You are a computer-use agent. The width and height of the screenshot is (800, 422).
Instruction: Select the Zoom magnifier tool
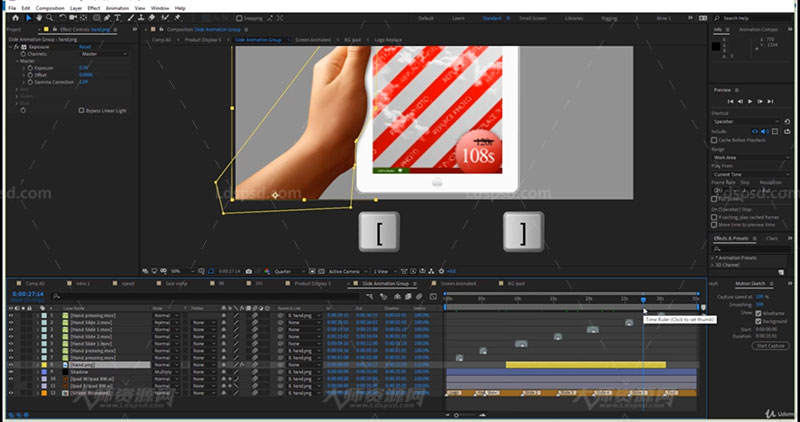coord(49,18)
